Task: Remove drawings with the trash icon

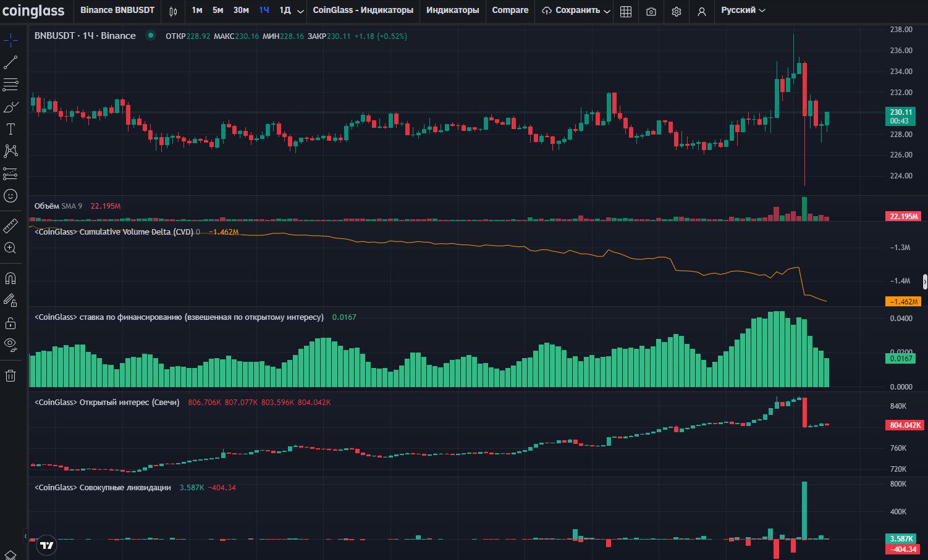Action: (x=11, y=375)
